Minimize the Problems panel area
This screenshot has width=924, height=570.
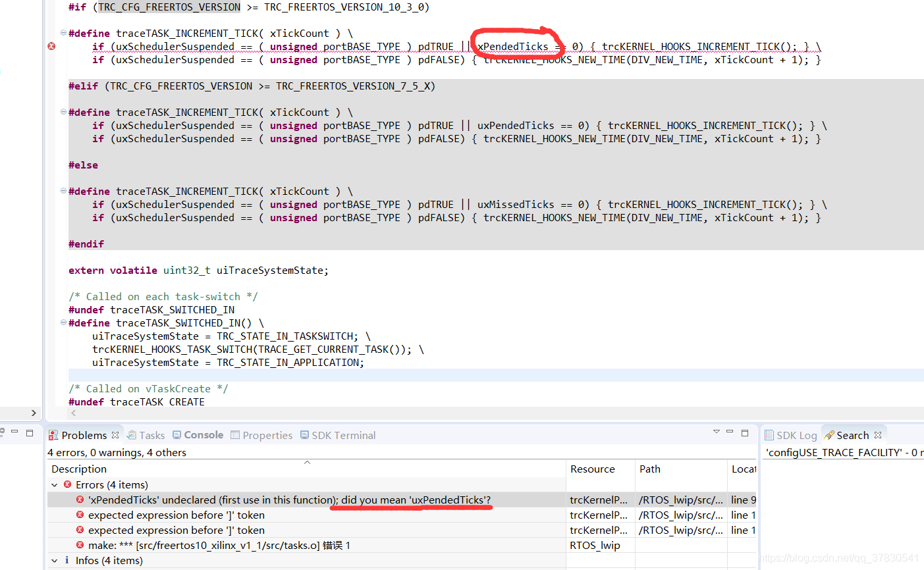pos(730,432)
